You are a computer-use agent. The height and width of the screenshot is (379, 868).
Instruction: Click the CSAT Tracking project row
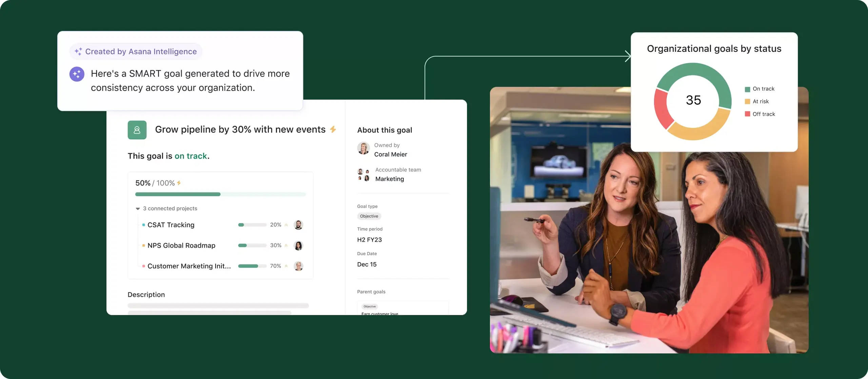[171, 225]
